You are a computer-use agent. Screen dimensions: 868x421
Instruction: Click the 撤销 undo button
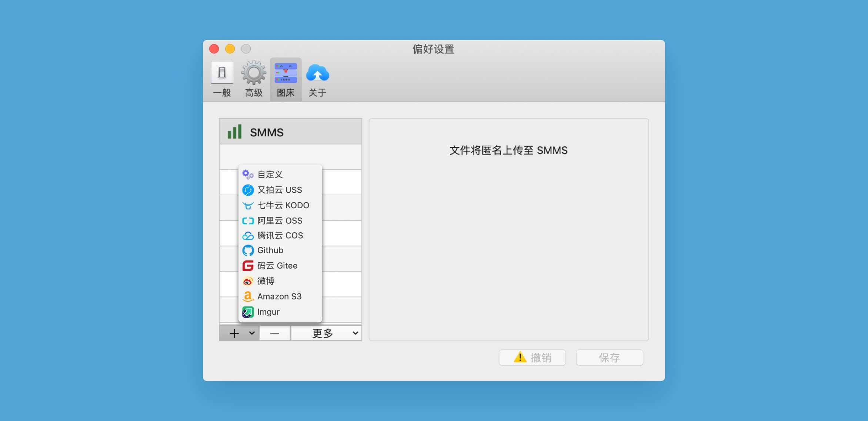(x=532, y=357)
